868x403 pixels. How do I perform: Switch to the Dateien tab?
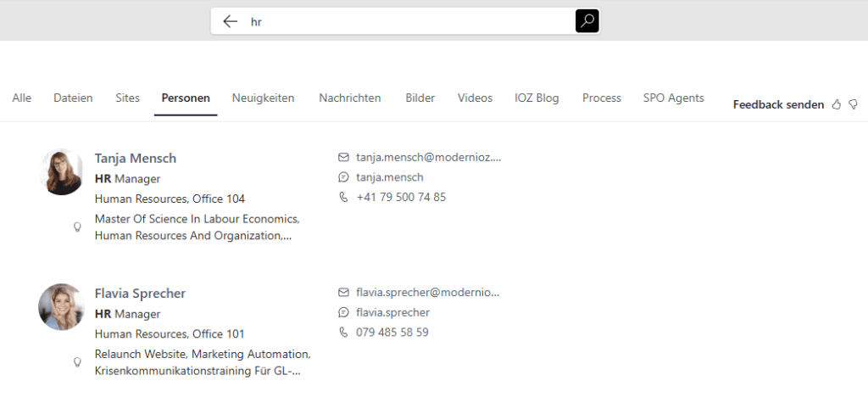73,98
